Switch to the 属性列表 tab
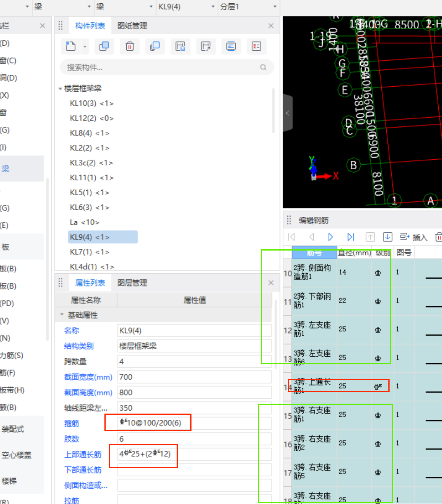This screenshot has width=442, height=504. [90, 283]
